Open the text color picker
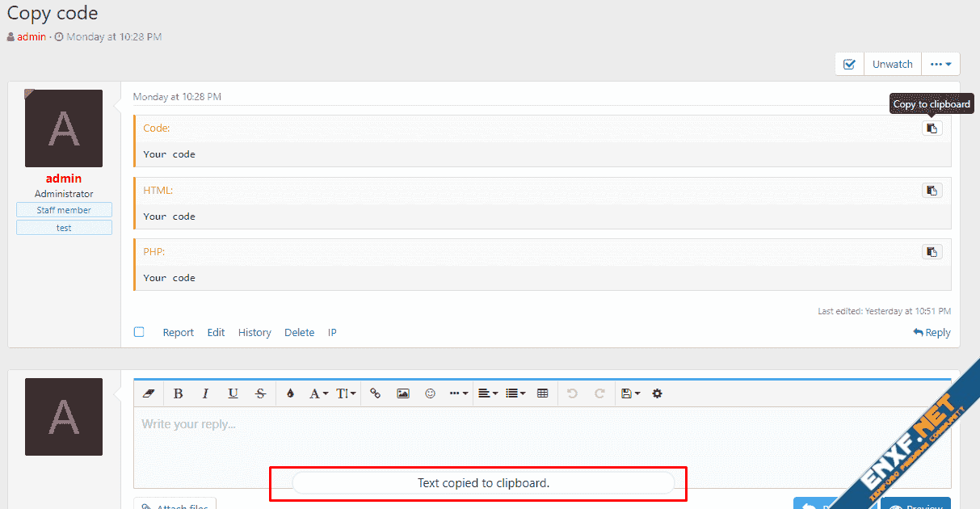 tap(291, 393)
